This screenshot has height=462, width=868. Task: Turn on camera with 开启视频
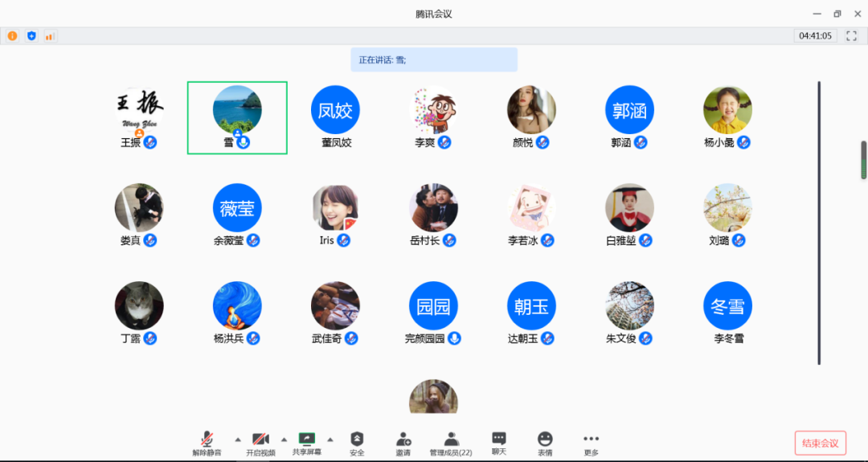click(260, 442)
